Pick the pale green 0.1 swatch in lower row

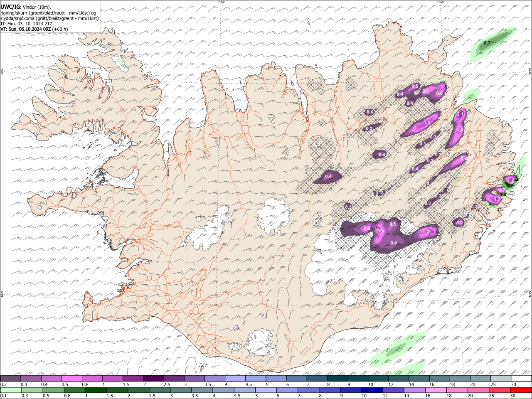point(11,390)
